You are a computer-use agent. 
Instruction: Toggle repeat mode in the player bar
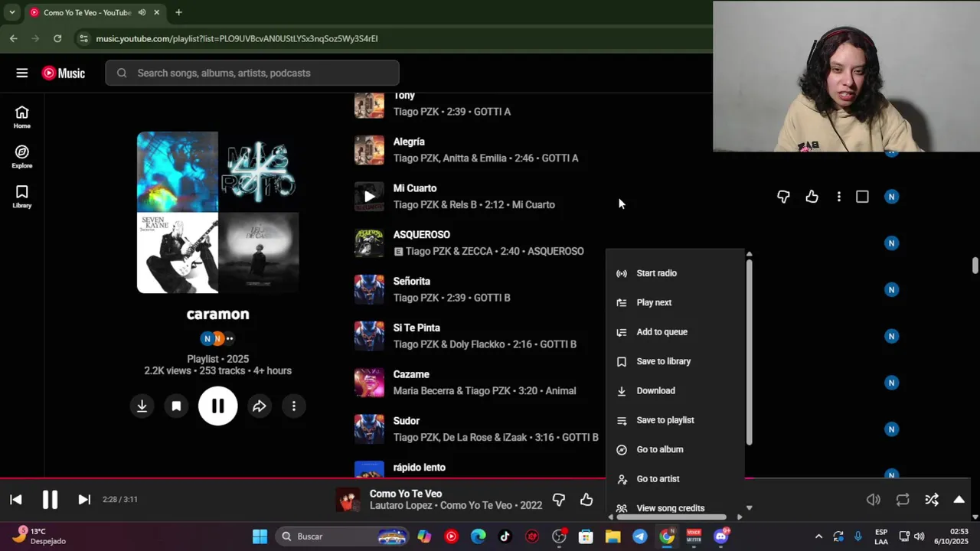(903, 500)
